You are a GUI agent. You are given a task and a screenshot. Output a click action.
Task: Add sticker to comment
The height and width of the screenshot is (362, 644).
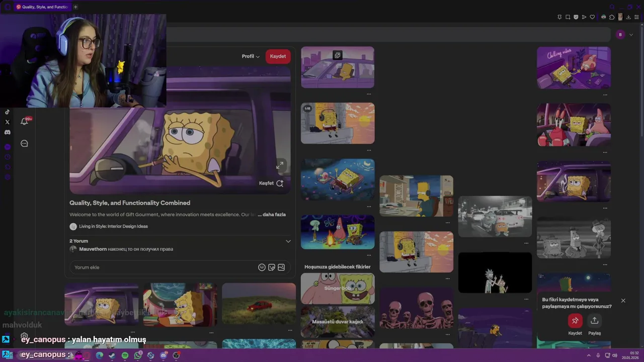(x=272, y=267)
